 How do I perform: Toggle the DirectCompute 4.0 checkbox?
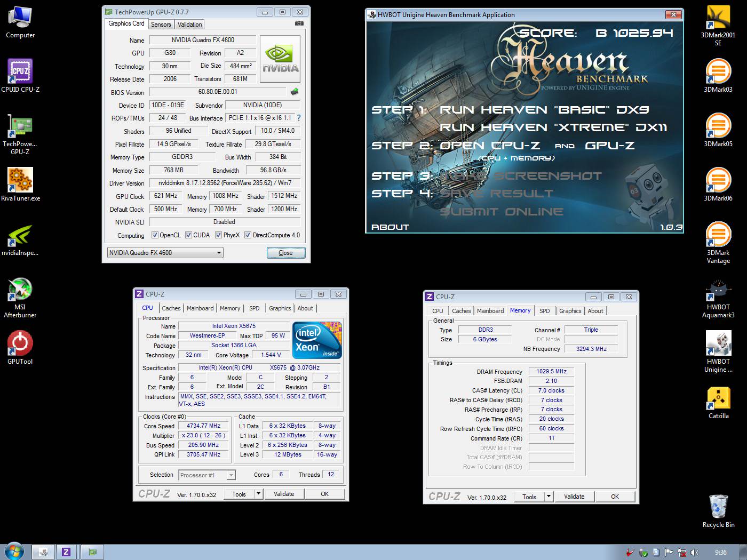[x=248, y=235]
